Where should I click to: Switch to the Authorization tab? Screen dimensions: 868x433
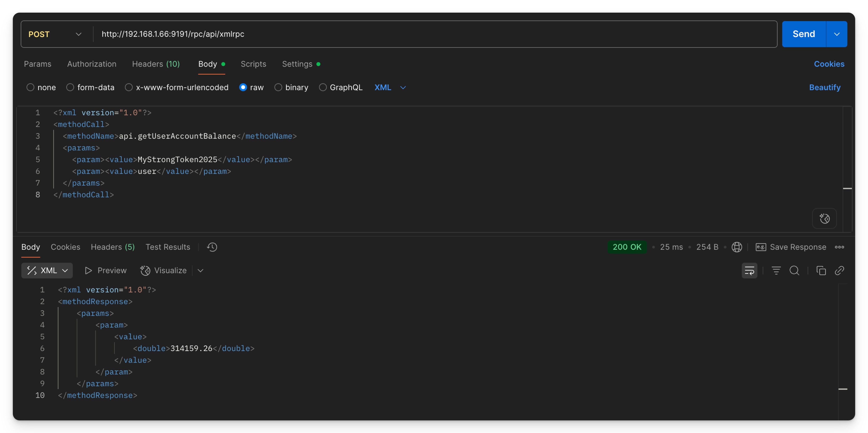pyautogui.click(x=92, y=64)
